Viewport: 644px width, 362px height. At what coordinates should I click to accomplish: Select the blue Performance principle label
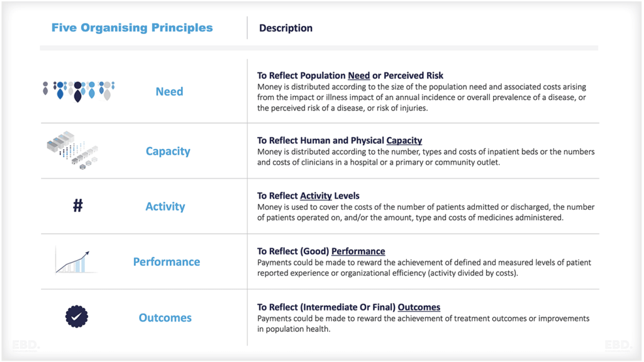166,261
